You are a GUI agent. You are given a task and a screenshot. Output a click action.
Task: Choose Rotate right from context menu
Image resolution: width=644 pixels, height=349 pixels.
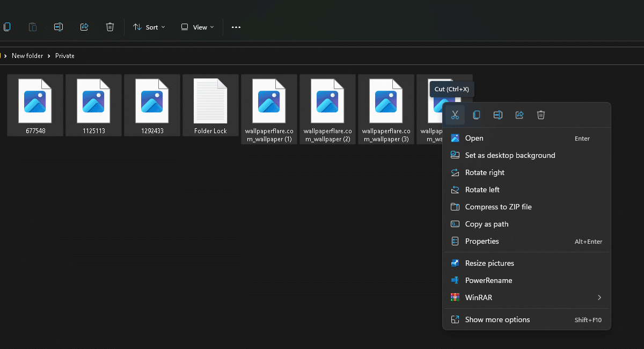[485, 172]
